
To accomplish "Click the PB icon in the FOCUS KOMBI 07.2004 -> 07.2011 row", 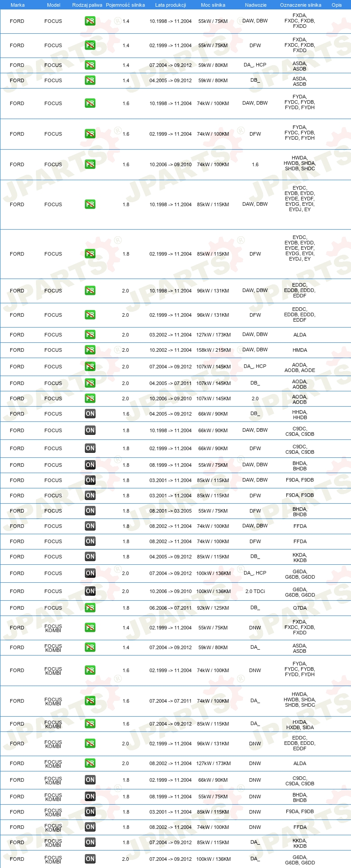I will pyautogui.click(x=90, y=701).
